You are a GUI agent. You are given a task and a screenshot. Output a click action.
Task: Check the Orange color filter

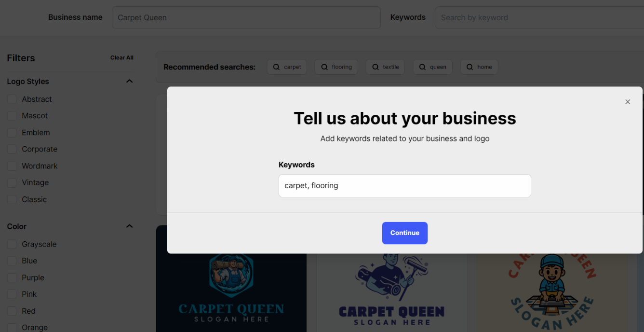[x=12, y=328]
